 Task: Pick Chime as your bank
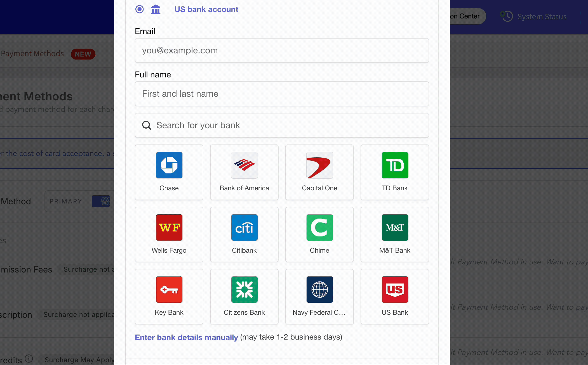[319, 234]
